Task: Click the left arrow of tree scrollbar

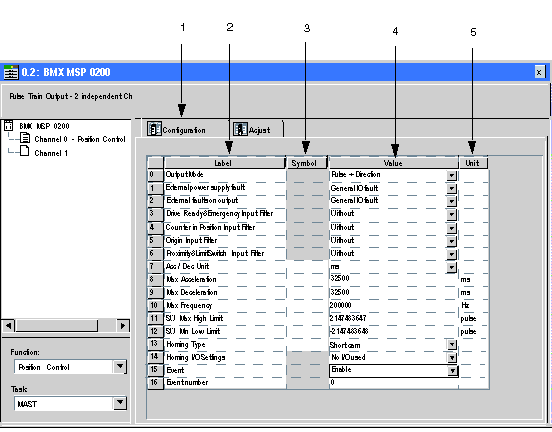Action: 9,325
